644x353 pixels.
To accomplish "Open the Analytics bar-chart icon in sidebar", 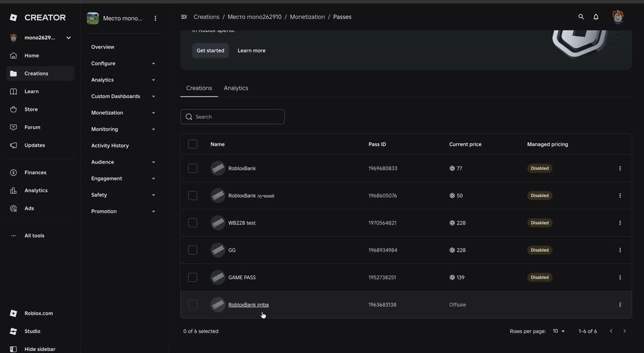I will pos(13,191).
